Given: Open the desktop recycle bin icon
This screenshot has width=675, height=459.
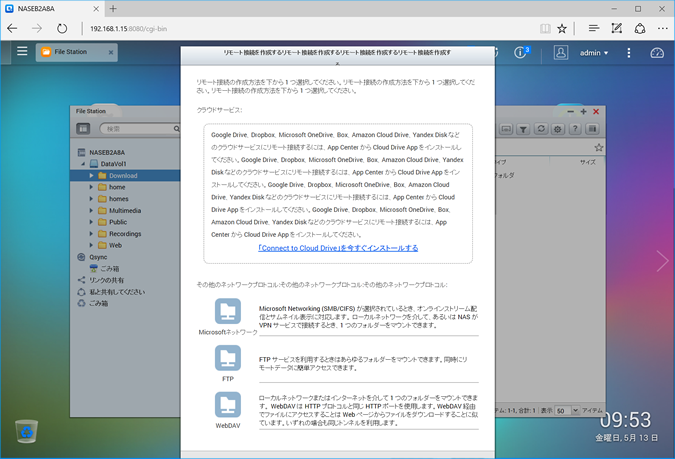Looking at the screenshot, I should click(x=27, y=431).
